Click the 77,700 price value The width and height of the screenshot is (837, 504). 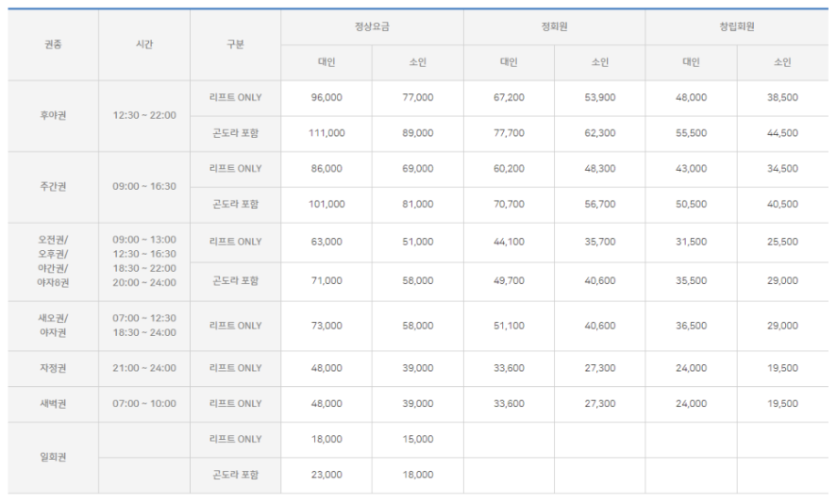coord(509,133)
